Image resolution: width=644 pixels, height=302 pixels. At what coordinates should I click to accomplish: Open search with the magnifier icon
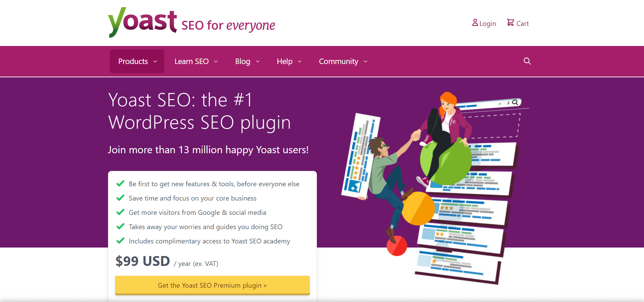[x=527, y=61]
